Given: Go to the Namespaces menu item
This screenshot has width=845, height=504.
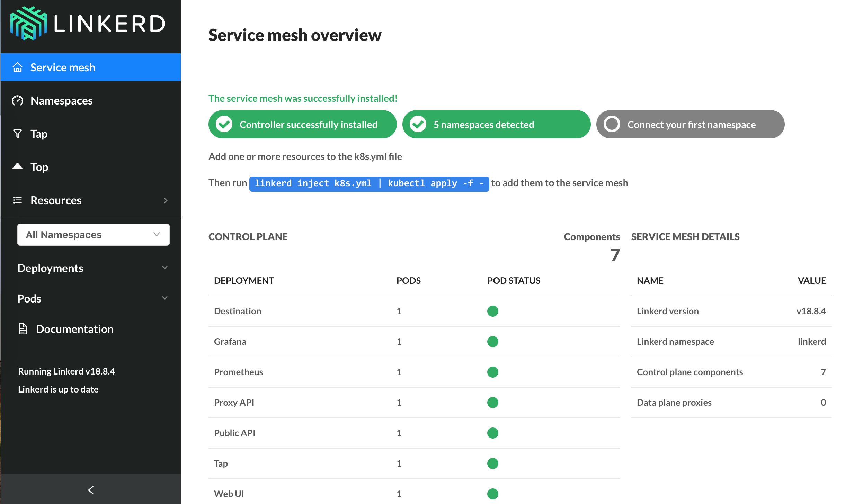Looking at the screenshot, I should tap(62, 100).
